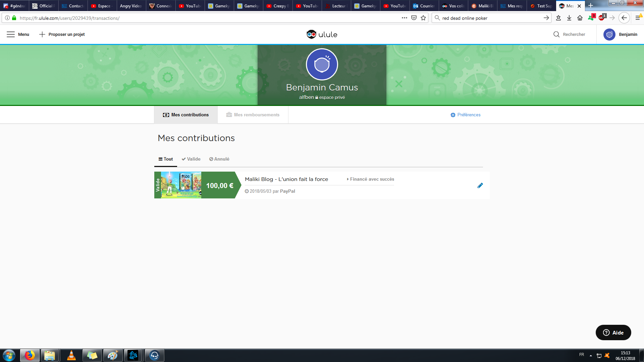
Task: Expand the page actions three-dots menu
Action: click(404, 18)
